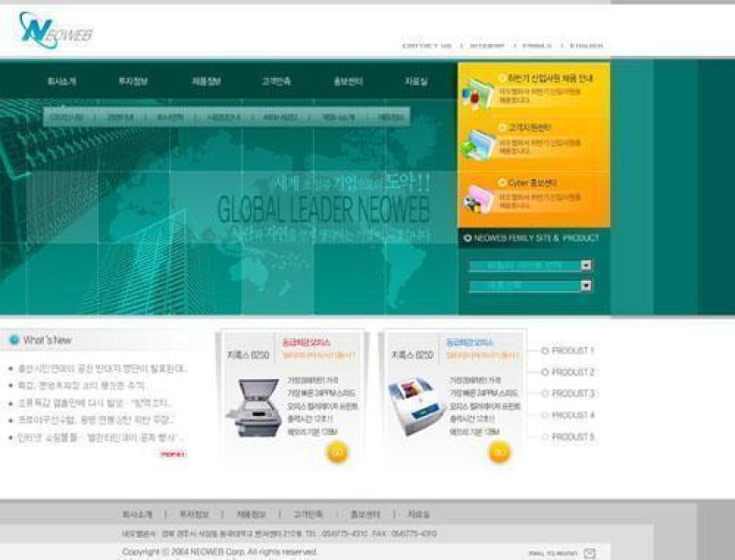Screen dimensions: 735x560
Task: Click the mail envelope icon in footer
Action: click(589, 553)
